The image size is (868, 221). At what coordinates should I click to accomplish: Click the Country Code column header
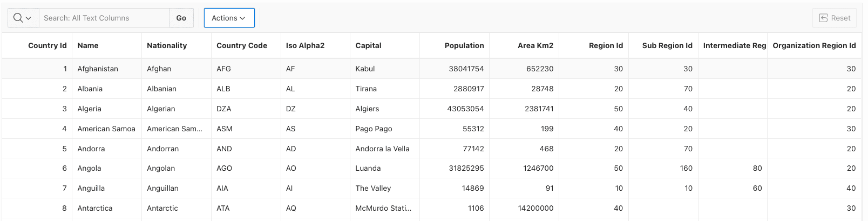click(242, 45)
